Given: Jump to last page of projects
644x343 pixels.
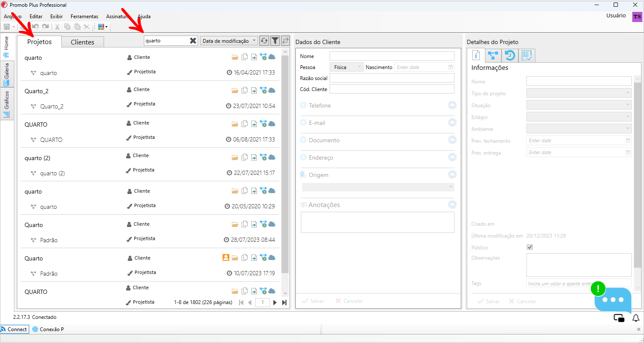Looking at the screenshot, I should (284, 302).
